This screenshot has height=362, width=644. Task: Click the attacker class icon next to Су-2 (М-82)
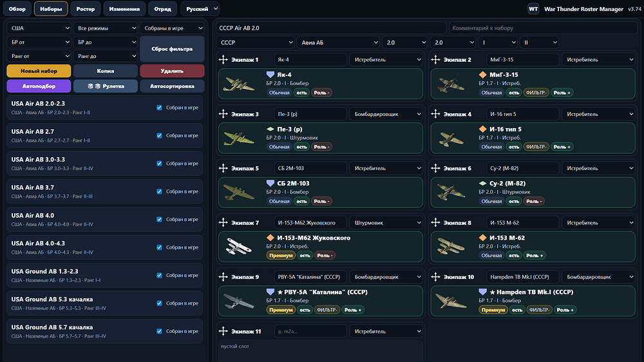[482, 184]
